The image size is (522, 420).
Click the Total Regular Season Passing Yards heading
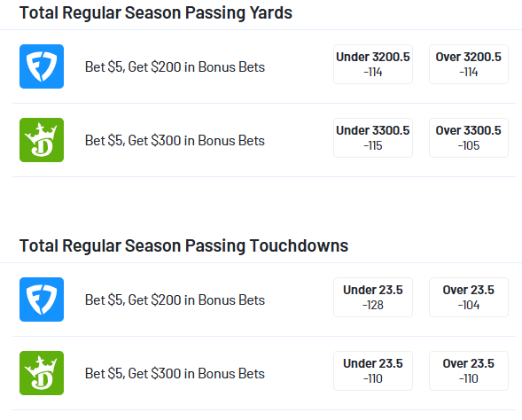pyautogui.click(x=156, y=13)
